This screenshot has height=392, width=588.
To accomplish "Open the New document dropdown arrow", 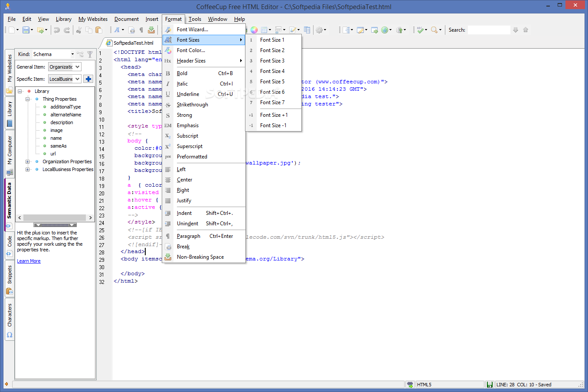I will 18,30.
